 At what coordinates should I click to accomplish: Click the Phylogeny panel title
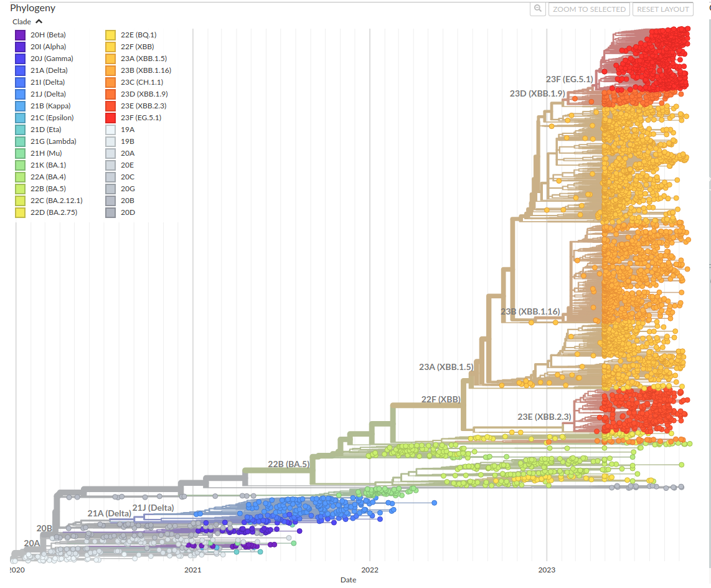tap(32, 8)
